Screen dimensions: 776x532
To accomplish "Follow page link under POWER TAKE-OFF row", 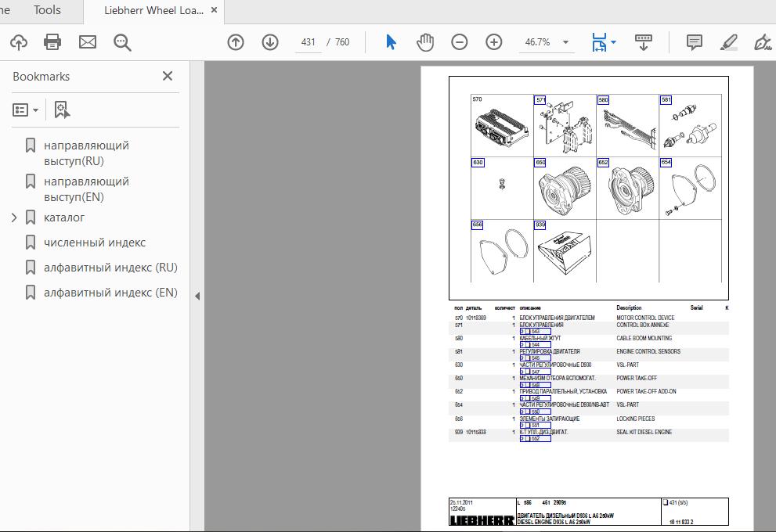I will click(535, 385).
